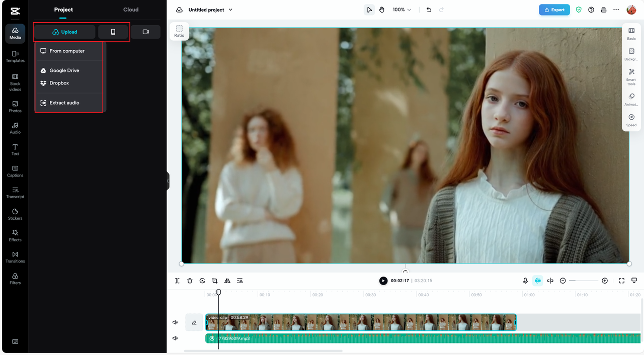Click the mirror flip tool

227,281
